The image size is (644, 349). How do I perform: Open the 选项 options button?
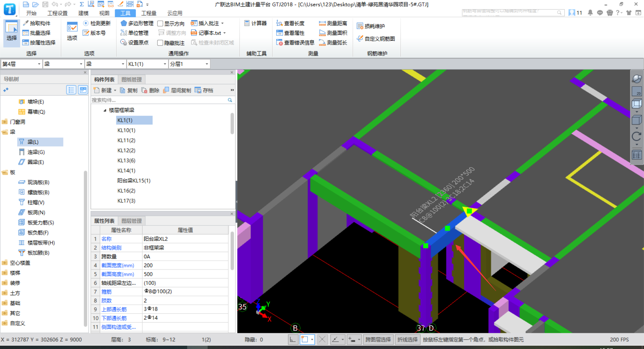pyautogui.click(x=72, y=31)
